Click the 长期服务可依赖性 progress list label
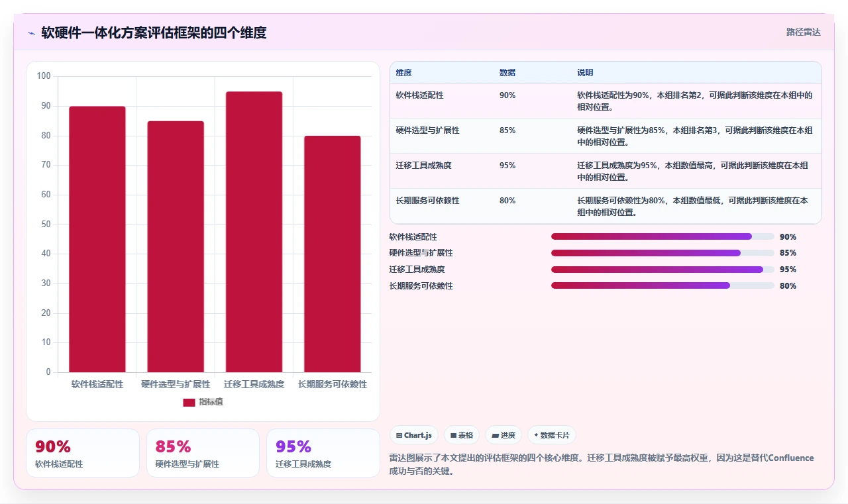This screenshot has height=504, width=848. click(x=421, y=286)
